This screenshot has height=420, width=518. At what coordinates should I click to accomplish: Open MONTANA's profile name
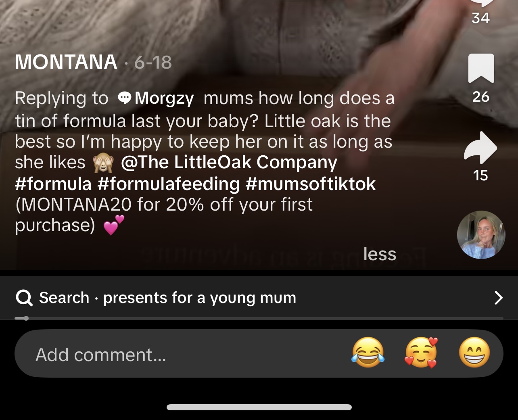(x=66, y=62)
